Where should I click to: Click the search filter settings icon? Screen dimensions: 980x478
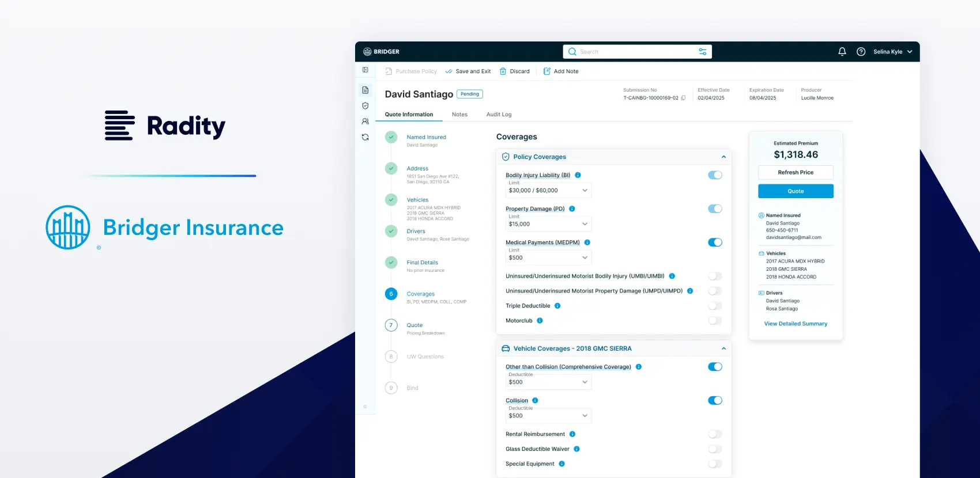pyautogui.click(x=702, y=52)
